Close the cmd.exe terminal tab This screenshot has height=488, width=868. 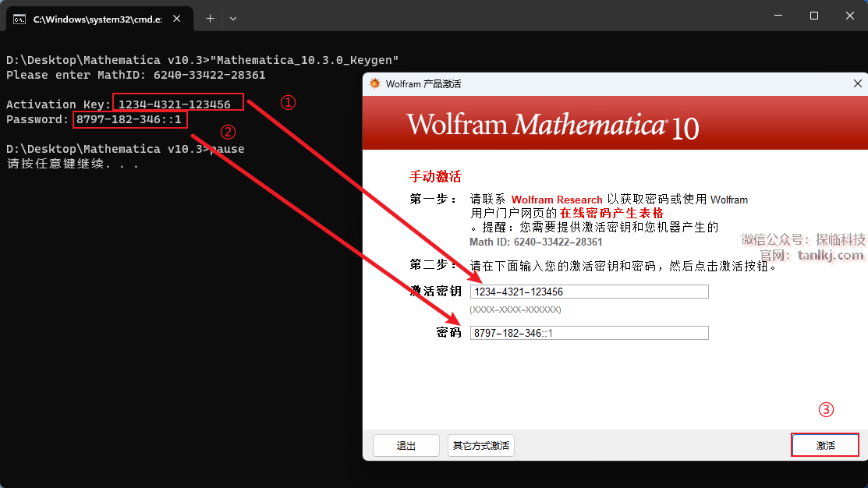tap(176, 19)
